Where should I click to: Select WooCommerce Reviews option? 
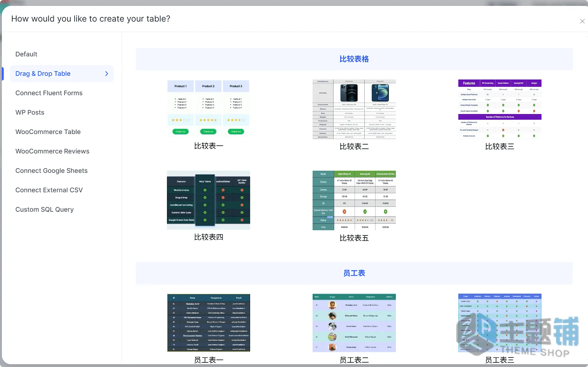point(52,151)
